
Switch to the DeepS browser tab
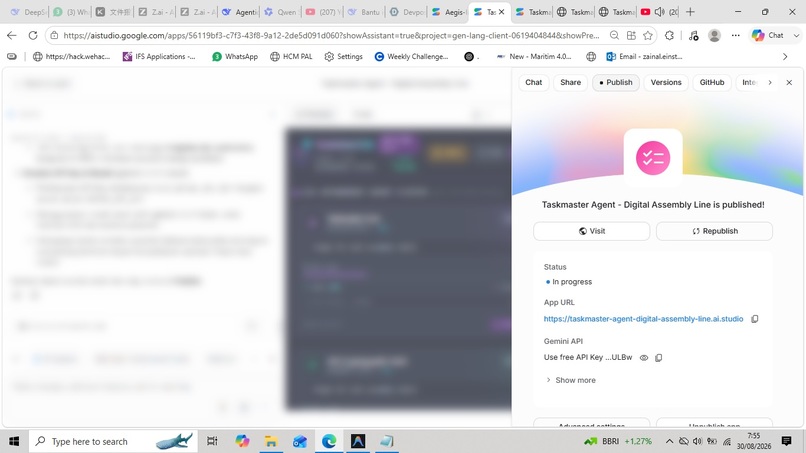(29, 12)
